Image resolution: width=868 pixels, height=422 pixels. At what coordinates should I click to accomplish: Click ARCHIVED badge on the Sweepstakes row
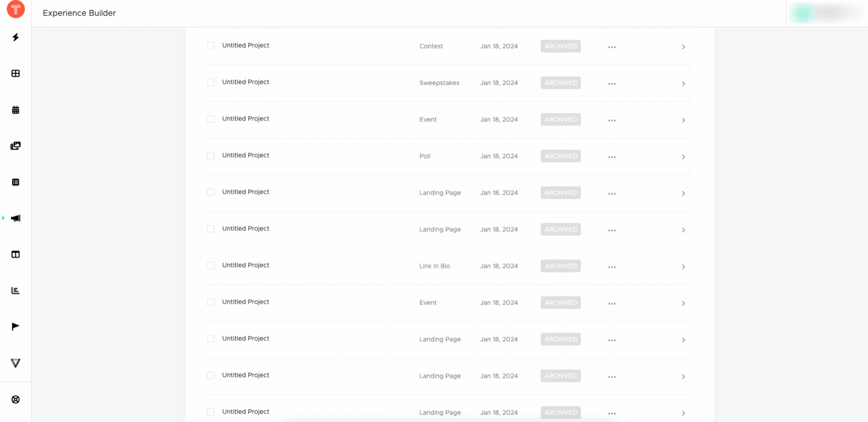pyautogui.click(x=561, y=83)
